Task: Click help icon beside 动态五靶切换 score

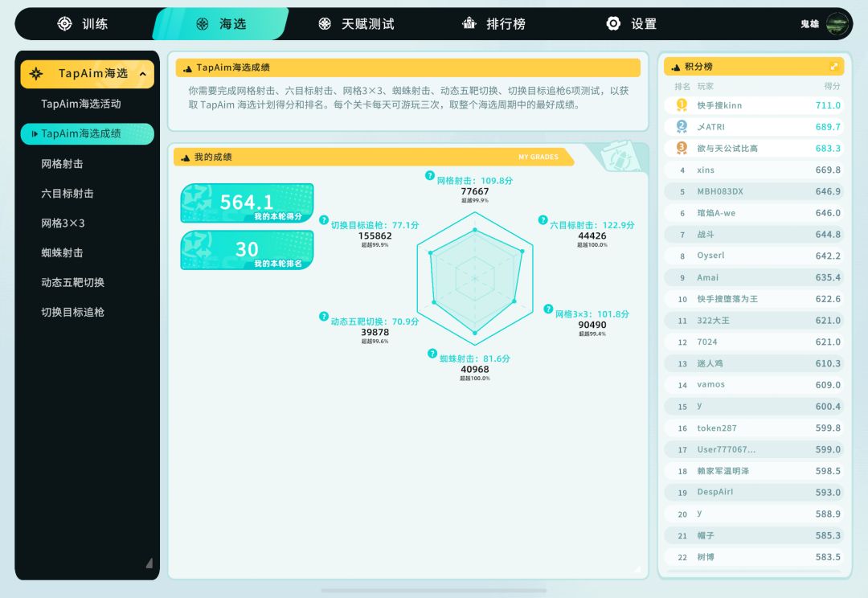Action: [324, 316]
